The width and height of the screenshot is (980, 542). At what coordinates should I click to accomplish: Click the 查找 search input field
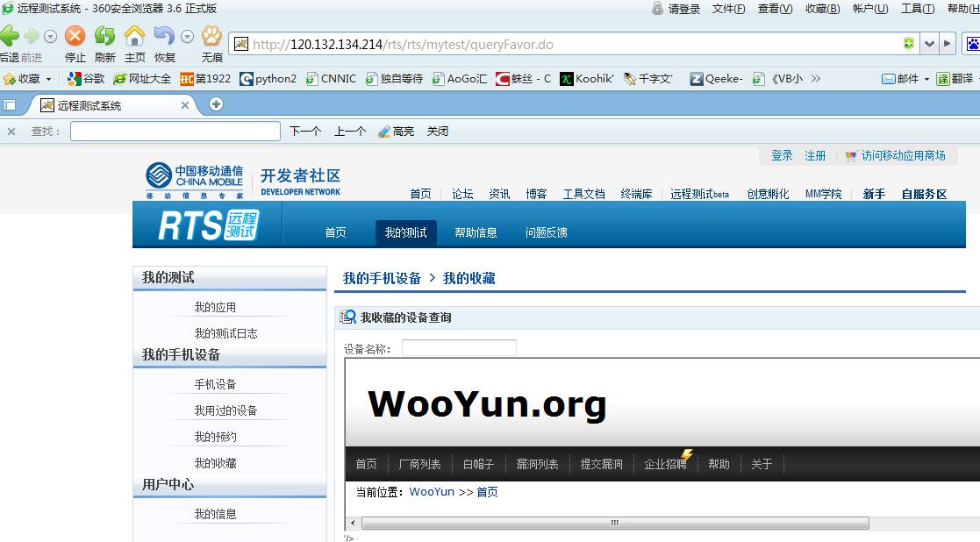[x=175, y=132]
